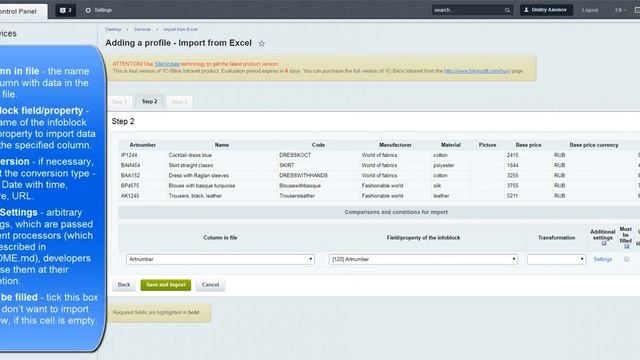Viewport: 640px width, 360px height.
Task: Click the Save and import button
Action: (166, 285)
